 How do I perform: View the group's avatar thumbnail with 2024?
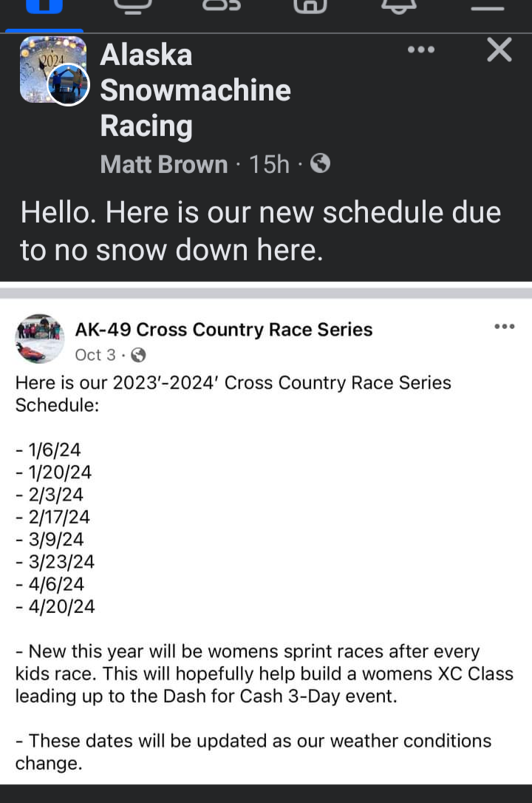coord(52,70)
